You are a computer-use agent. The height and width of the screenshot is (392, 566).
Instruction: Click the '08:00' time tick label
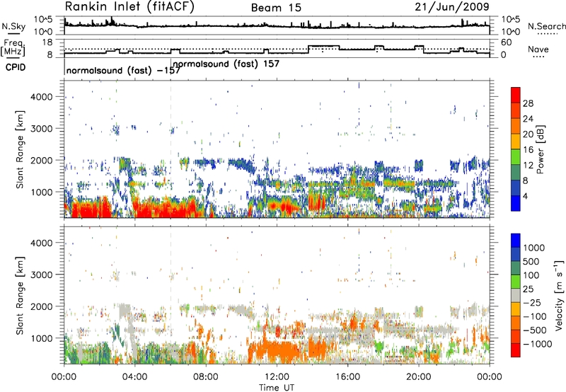tap(206, 377)
